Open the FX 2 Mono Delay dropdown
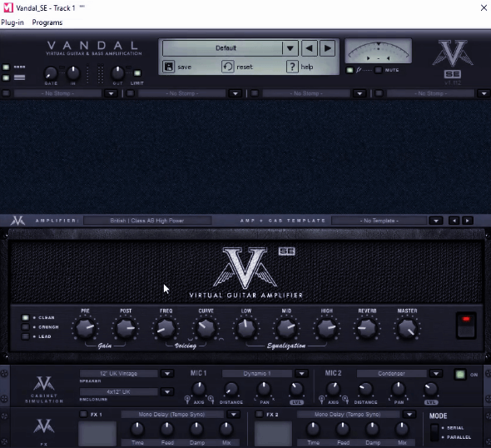This screenshot has height=448, width=491. click(x=409, y=415)
